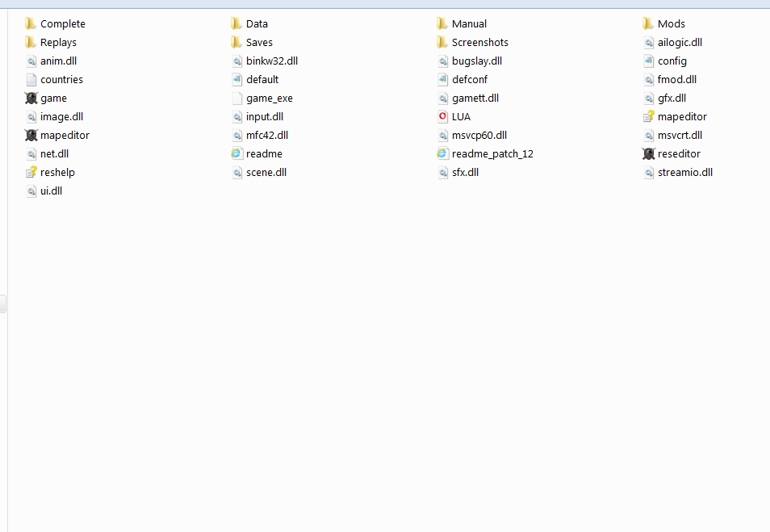Select the file named input.dll
The height and width of the screenshot is (532, 770).
pyautogui.click(x=257, y=116)
